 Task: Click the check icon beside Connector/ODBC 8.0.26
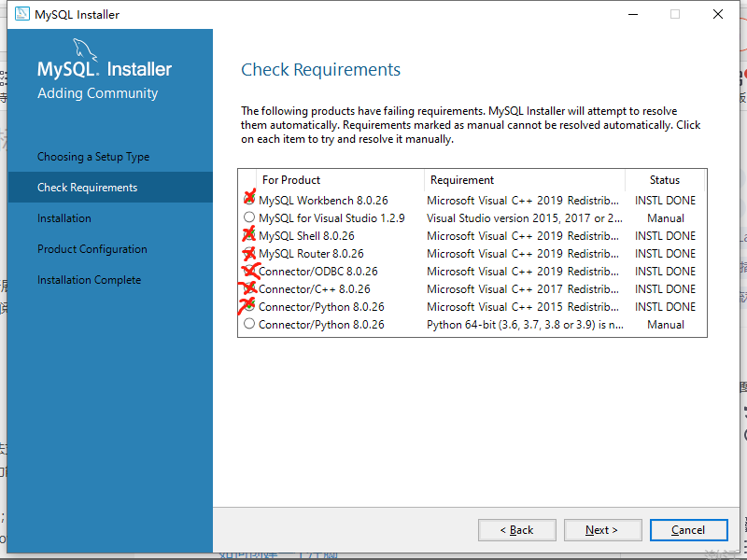tap(249, 271)
